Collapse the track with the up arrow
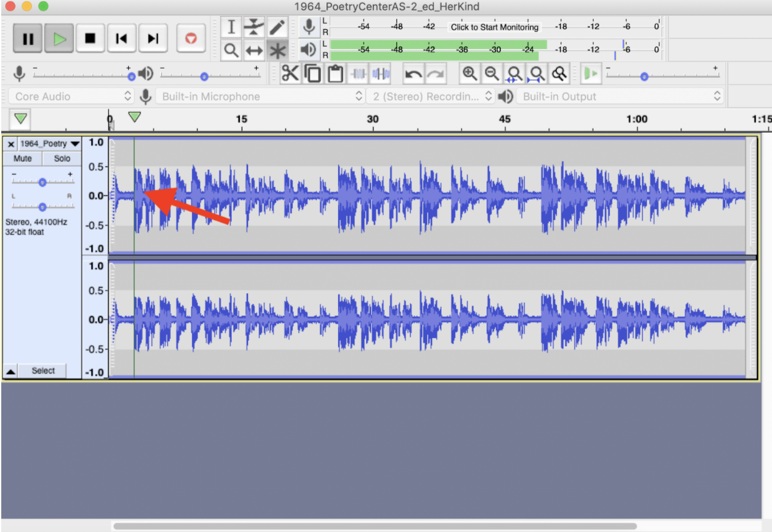This screenshot has height=532, width=772. (11, 371)
